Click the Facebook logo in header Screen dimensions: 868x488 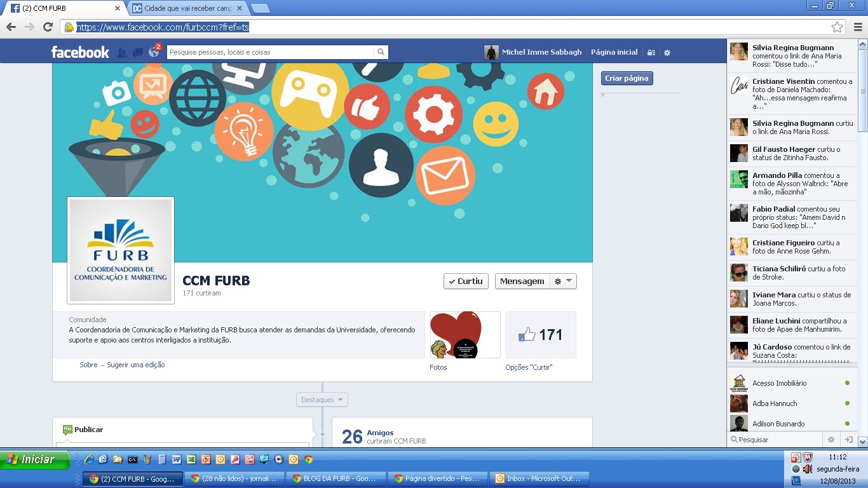pos(80,52)
